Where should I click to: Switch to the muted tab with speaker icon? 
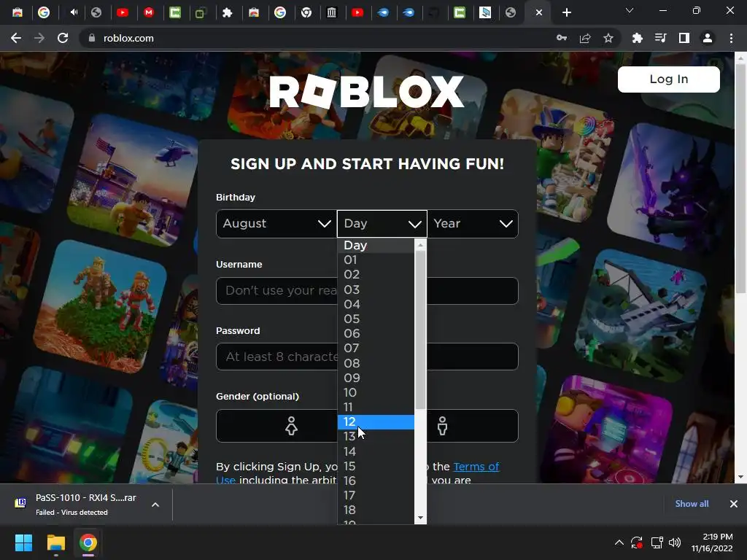tap(74, 12)
